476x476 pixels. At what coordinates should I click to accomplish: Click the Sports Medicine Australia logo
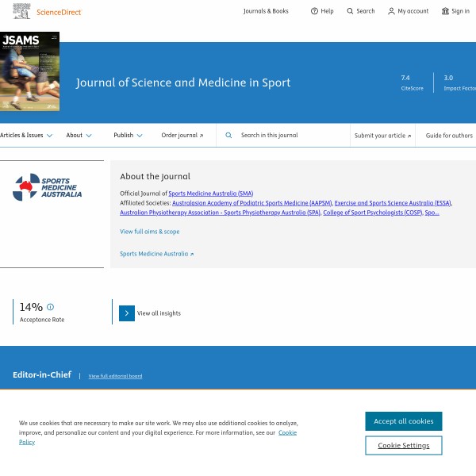(x=48, y=187)
